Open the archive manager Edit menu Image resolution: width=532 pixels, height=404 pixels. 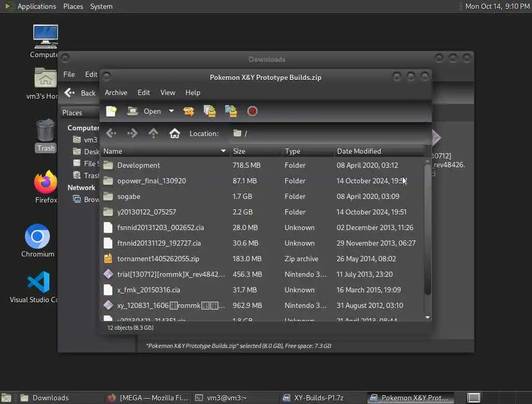pos(143,92)
